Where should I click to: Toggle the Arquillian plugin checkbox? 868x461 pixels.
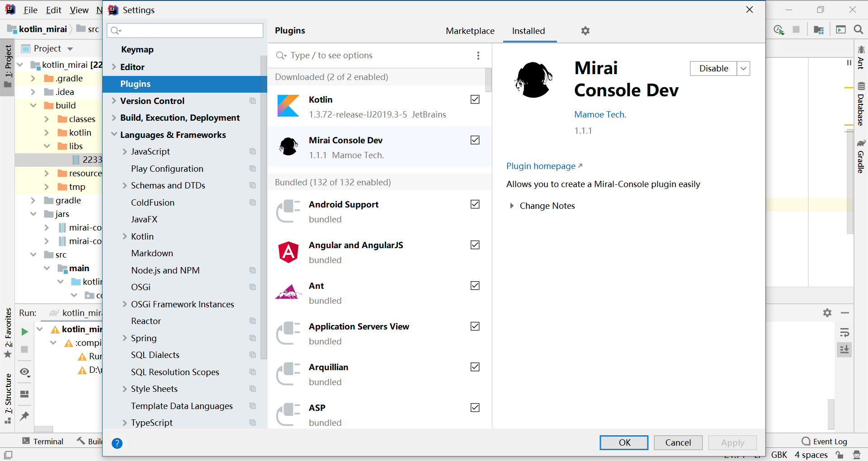point(475,367)
